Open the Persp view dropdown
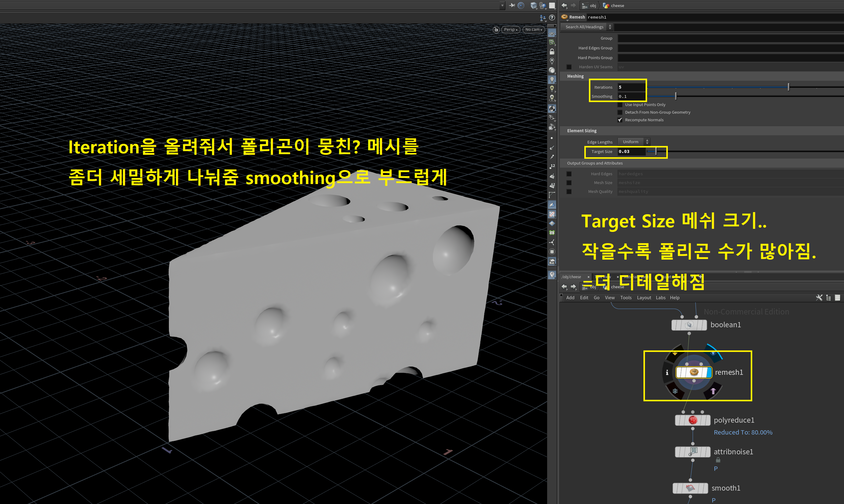Screen dimensions: 844x504 pyautogui.click(x=511, y=30)
